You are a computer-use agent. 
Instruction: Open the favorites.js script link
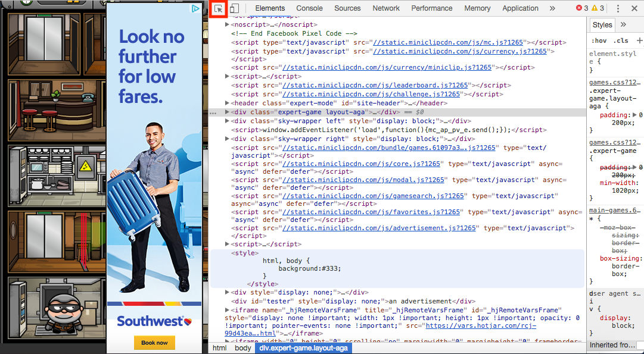371,212
